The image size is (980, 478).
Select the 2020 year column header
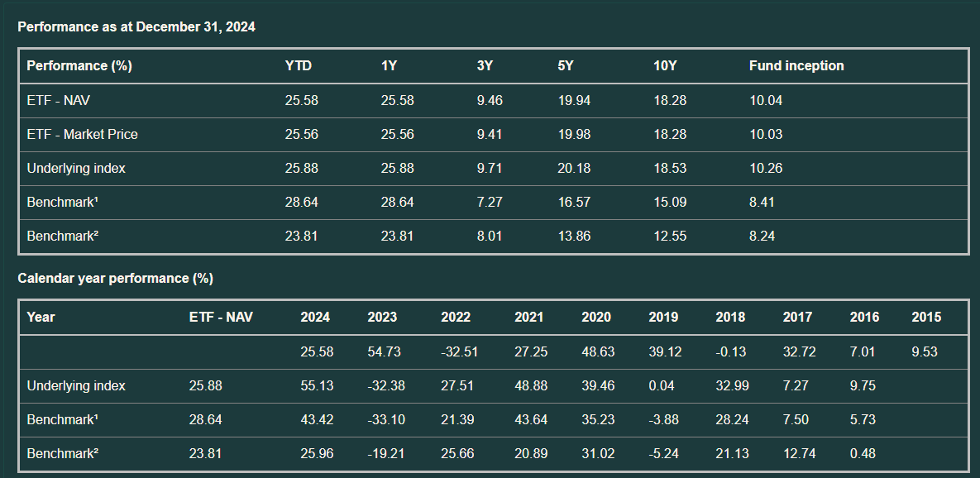596,317
